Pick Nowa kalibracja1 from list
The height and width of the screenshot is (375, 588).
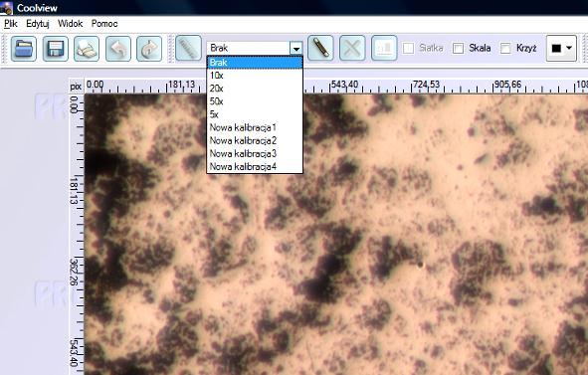tap(255, 127)
